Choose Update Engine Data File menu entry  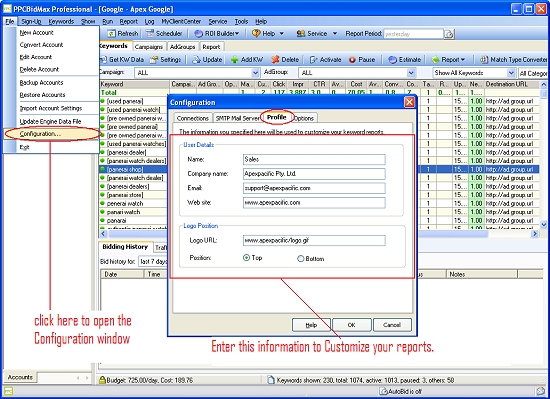click(x=50, y=122)
